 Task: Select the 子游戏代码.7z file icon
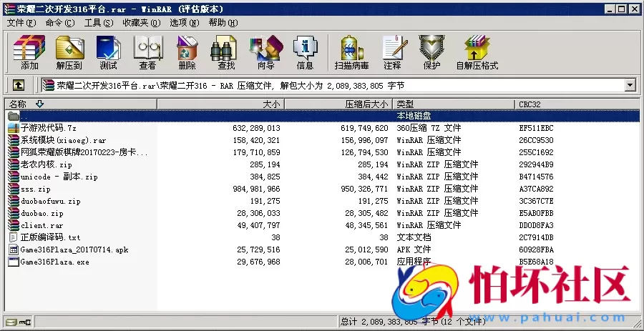(x=14, y=128)
